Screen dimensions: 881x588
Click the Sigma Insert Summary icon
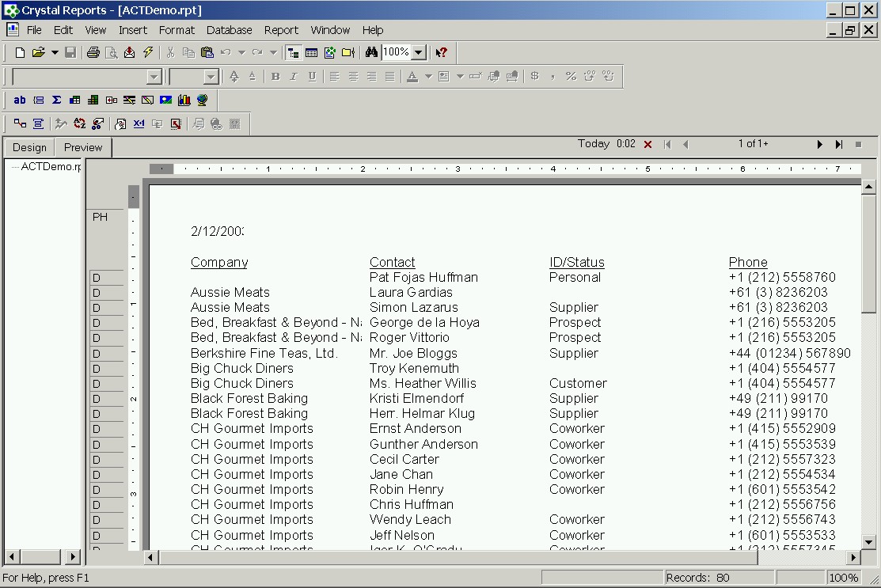pyautogui.click(x=56, y=100)
